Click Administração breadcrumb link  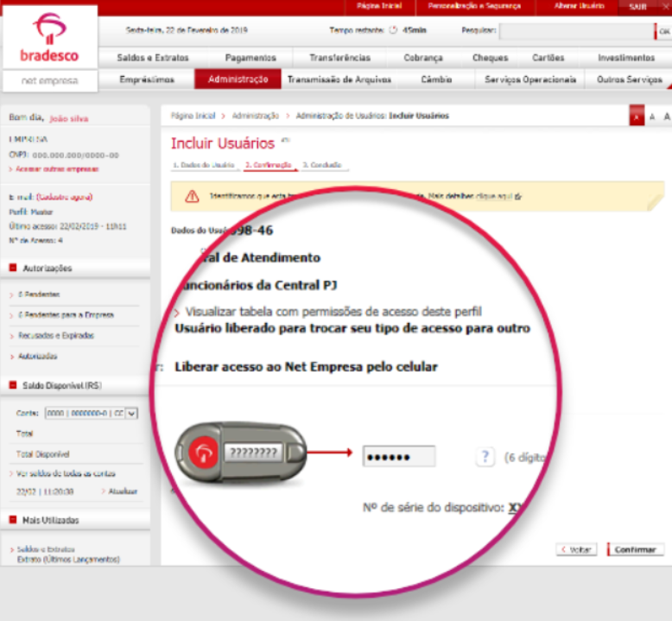coord(256,116)
